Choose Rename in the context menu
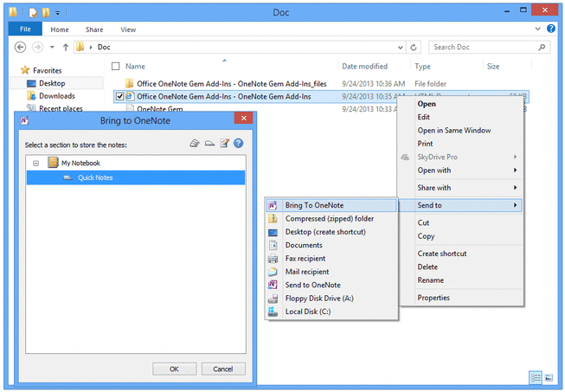 (x=460, y=280)
